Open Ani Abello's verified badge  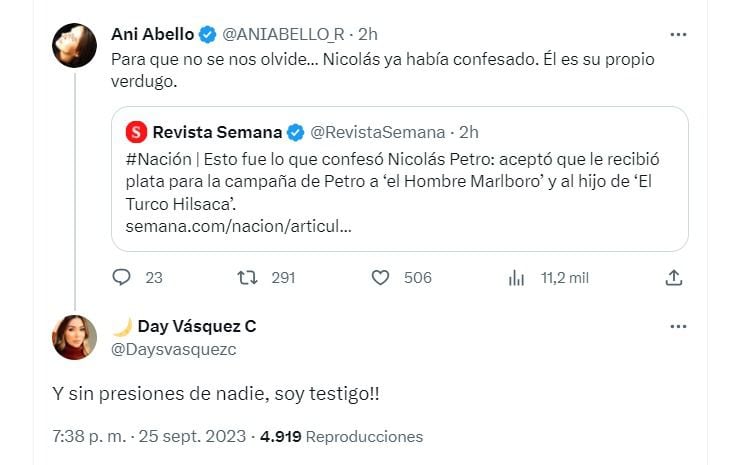(x=206, y=34)
